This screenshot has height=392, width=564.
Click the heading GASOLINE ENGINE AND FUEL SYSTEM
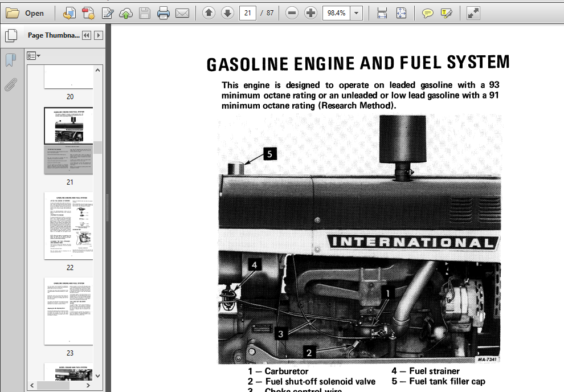358,63
